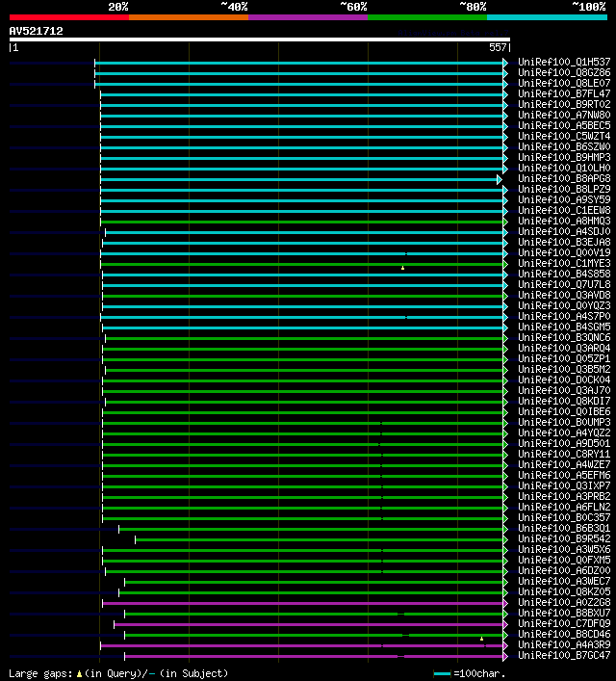Open the UniRef100_A4YQZ2 label
The width and height of the screenshot is (616, 681).
564,433
